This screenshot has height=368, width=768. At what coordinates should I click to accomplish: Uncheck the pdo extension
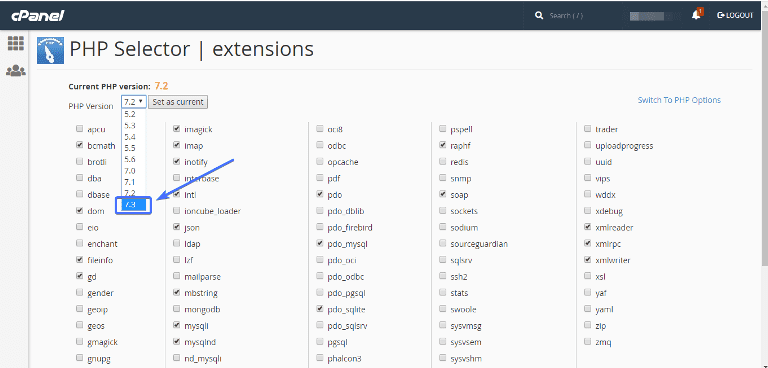[320, 194]
